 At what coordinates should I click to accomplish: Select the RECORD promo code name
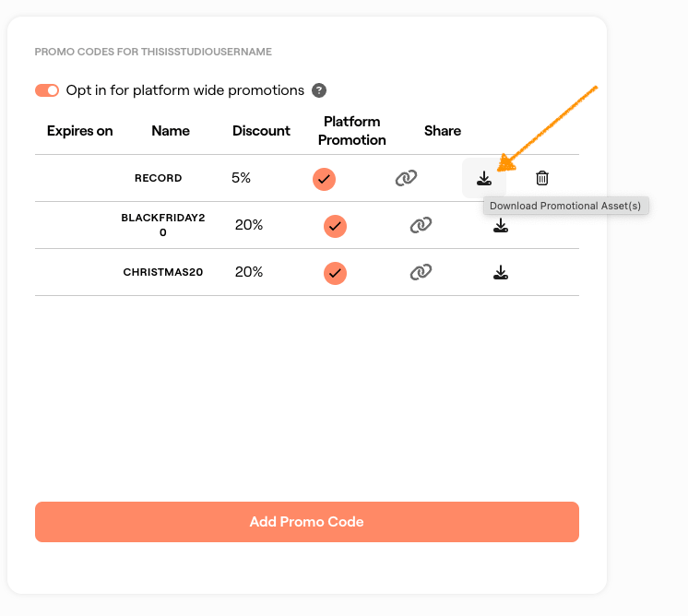tap(158, 178)
